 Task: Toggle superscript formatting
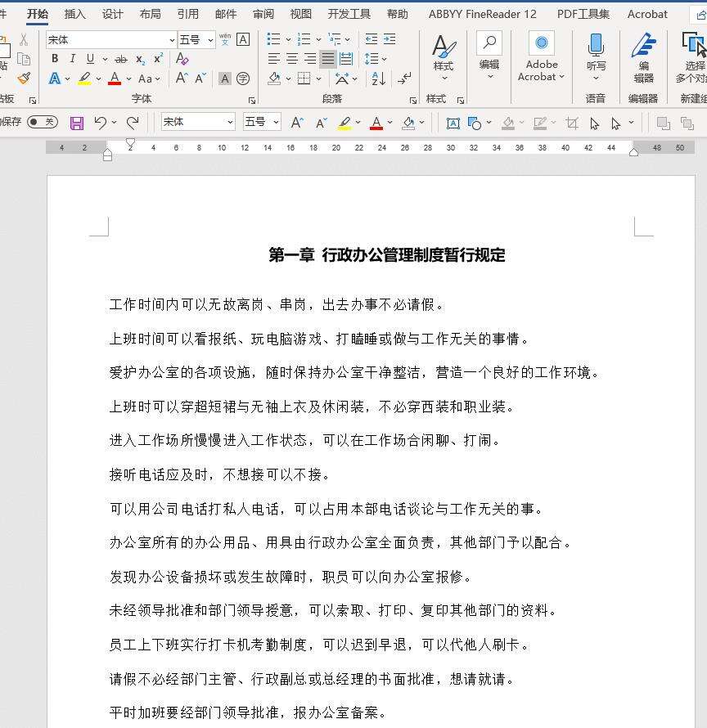(159, 59)
